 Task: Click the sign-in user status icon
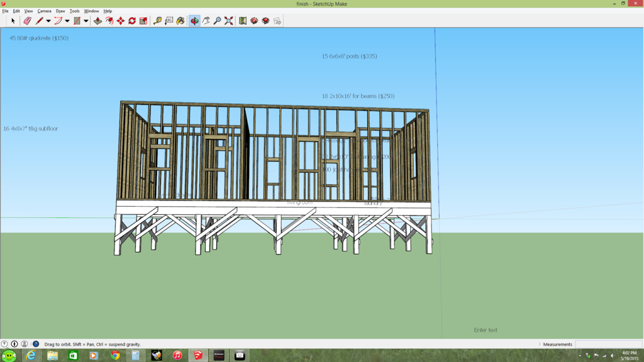25,344
